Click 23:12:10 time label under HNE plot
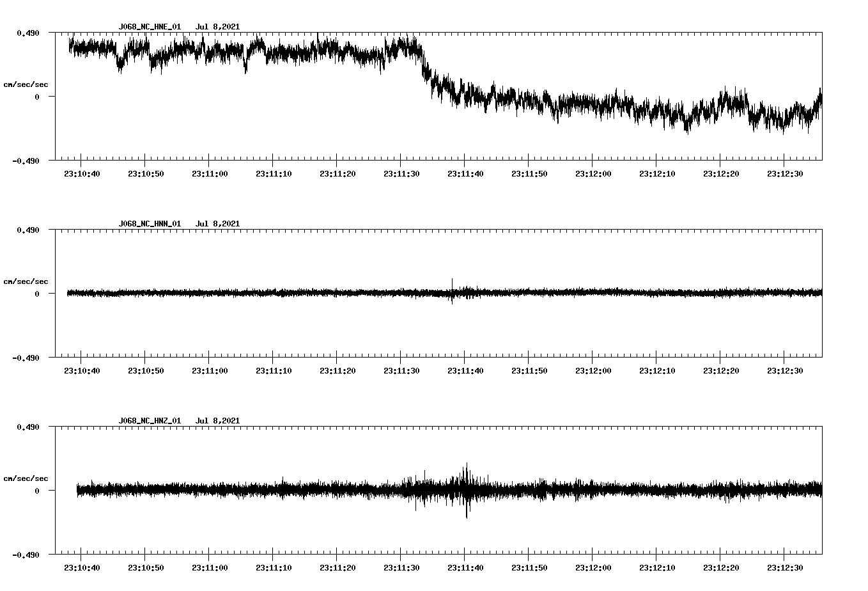The height and width of the screenshot is (591, 868). click(657, 174)
